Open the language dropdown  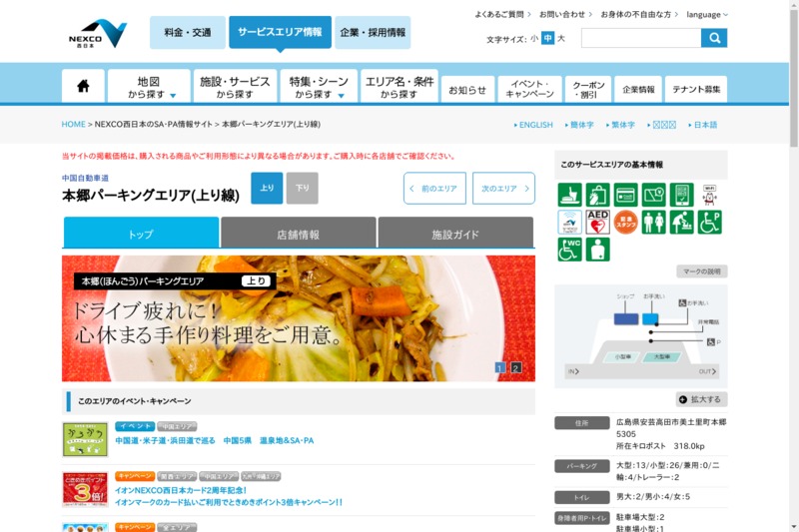(x=707, y=15)
